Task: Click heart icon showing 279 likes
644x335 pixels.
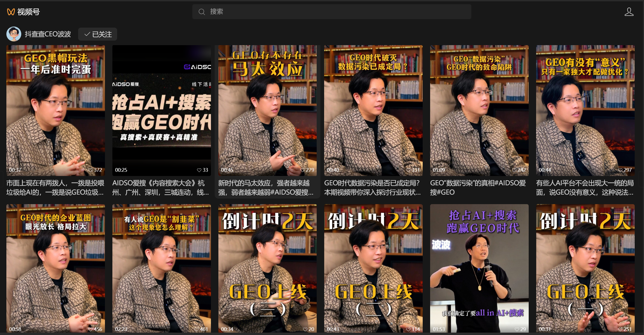Action: tap(302, 170)
